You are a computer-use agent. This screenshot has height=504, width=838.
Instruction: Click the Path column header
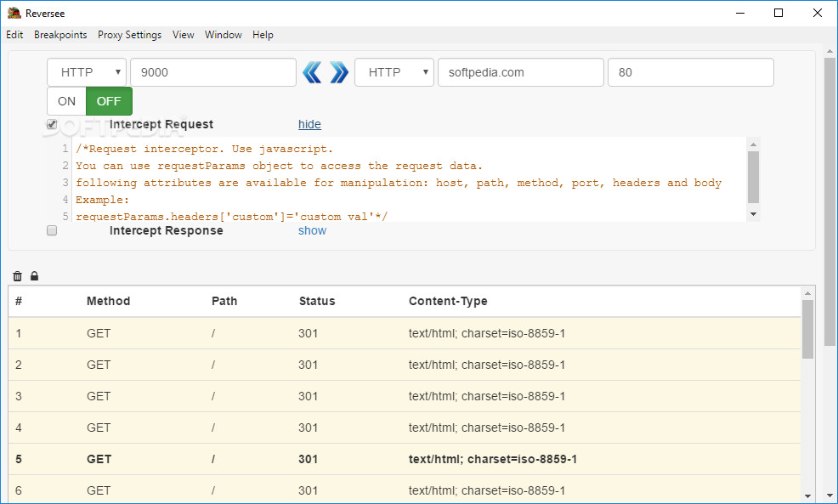[224, 301]
